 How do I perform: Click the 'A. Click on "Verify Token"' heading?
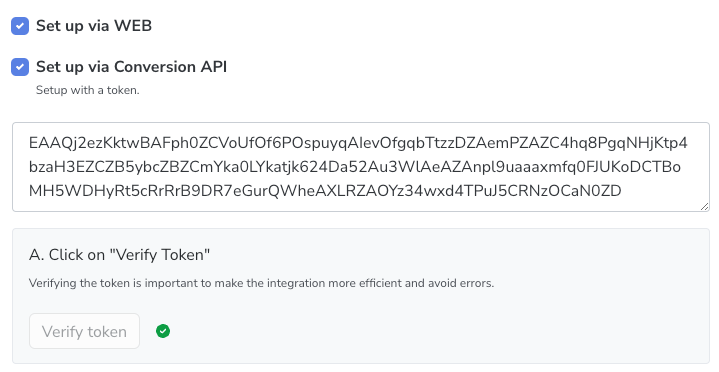coord(119,255)
